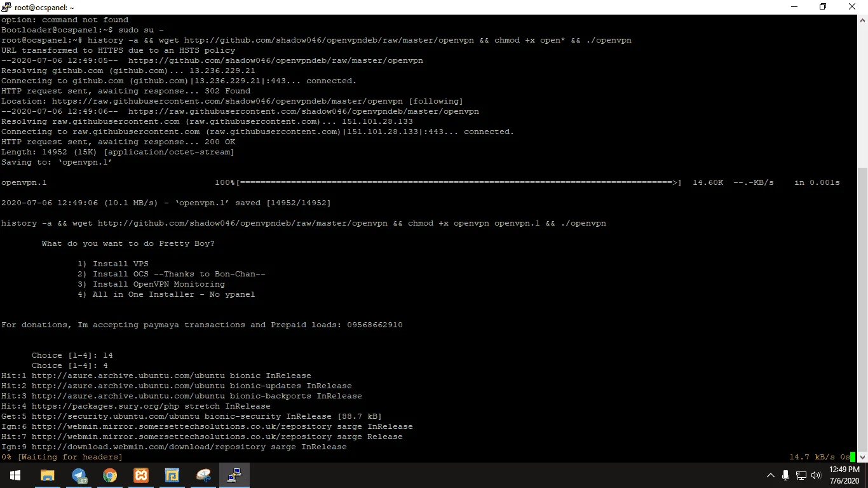This screenshot has height=488, width=868.
Task: Click 'Ign:9' download.webmin.com line
Action: pyautogui.click(x=174, y=447)
